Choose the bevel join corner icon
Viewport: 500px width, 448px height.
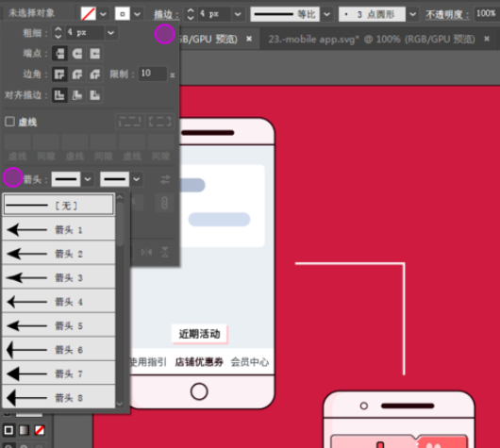pos(94,75)
